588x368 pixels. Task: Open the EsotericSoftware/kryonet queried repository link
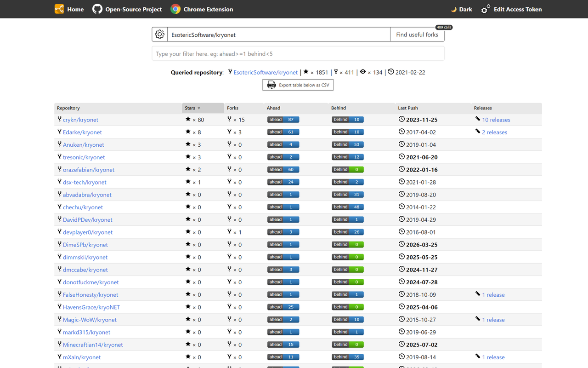coord(266,72)
